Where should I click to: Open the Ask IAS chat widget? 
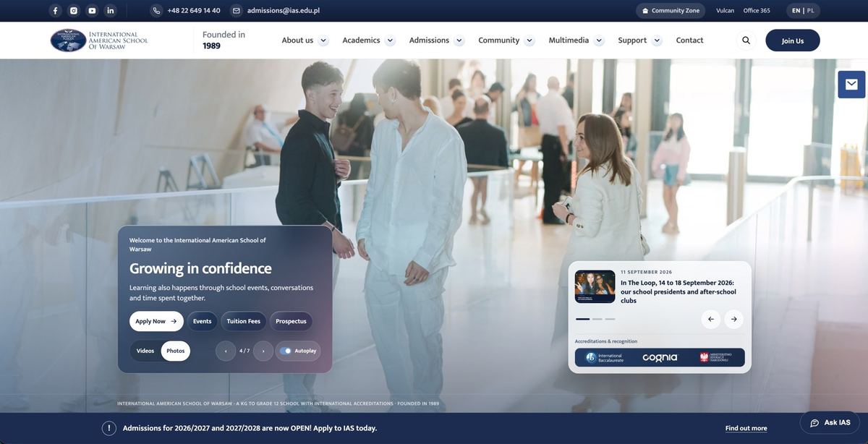click(830, 423)
